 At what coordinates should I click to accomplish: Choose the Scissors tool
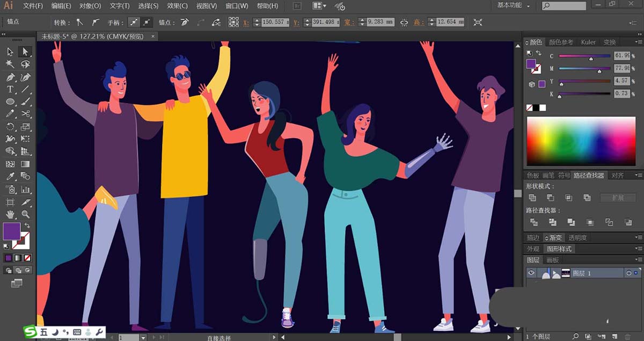(x=25, y=114)
